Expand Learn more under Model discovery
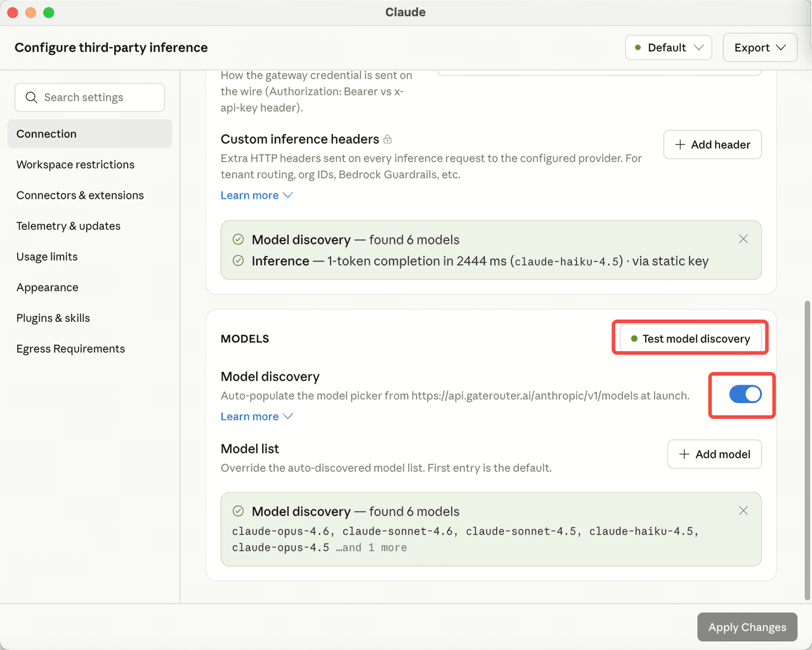Screen dimensions: 812x650 coord(256,416)
